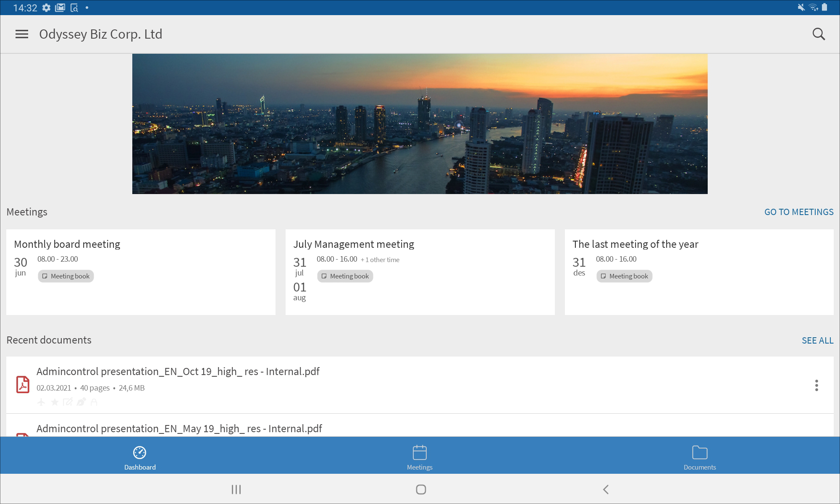
Task: Open the PDF icon of Oct 19 presentation
Action: click(23, 385)
